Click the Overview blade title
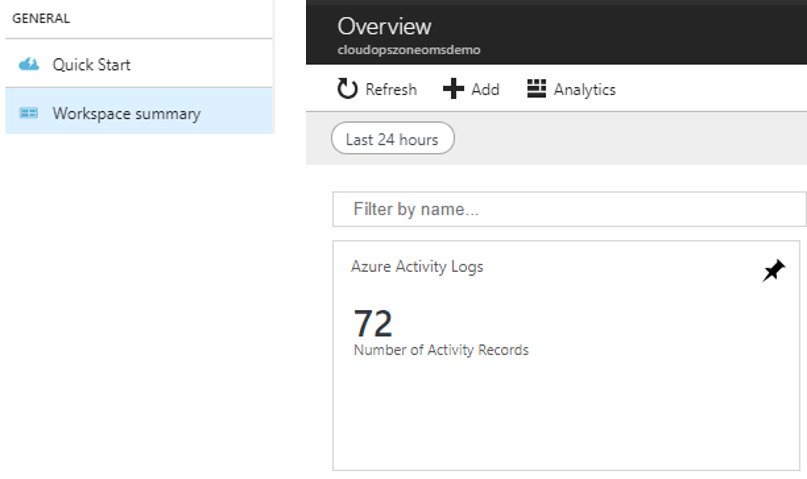 tap(384, 26)
